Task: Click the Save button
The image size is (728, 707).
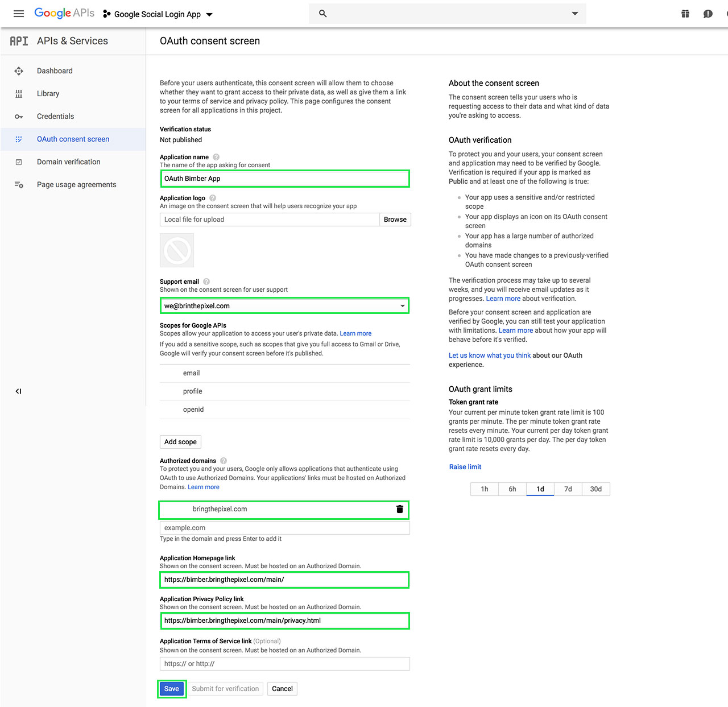Action: (x=172, y=689)
